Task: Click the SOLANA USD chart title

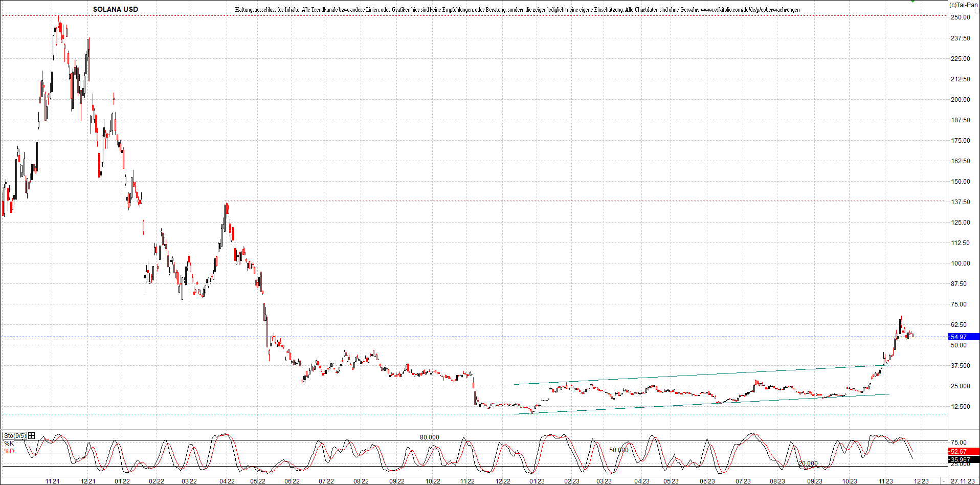Action: tap(115, 9)
